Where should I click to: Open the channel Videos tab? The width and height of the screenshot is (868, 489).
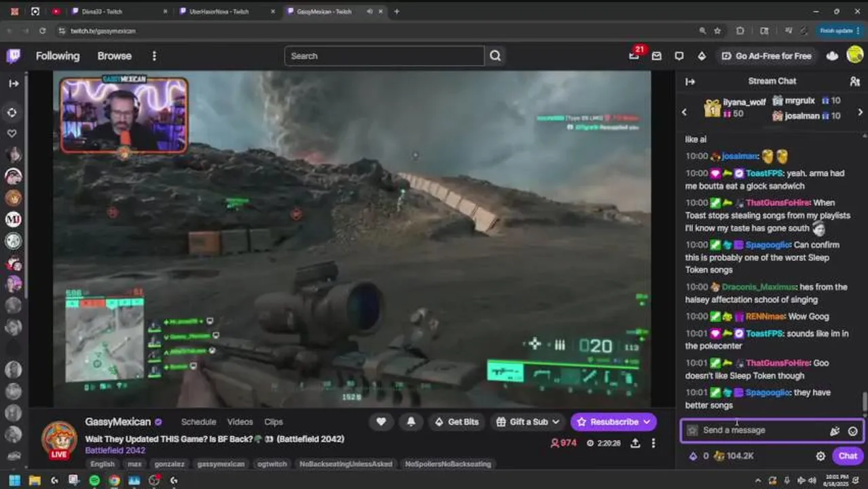[x=240, y=422]
